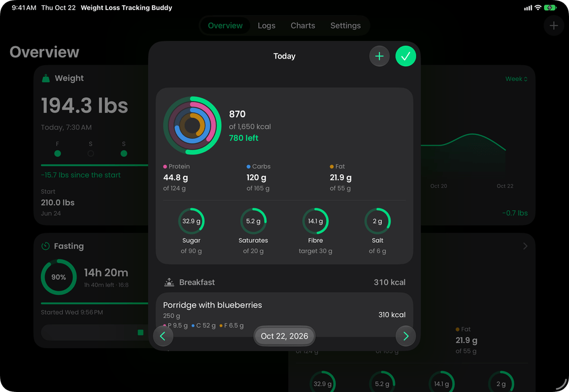Tap the Wi-Fi status icon

coord(538,8)
